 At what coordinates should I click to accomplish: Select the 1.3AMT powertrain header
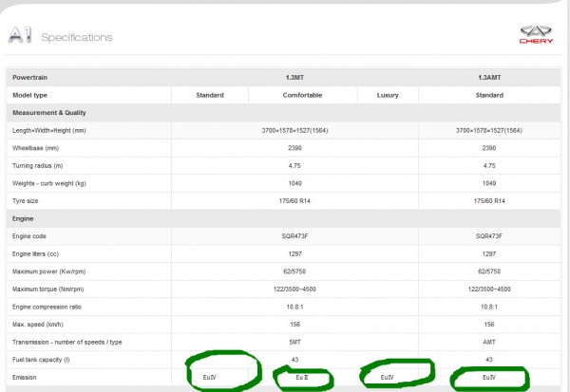[x=489, y=78]
